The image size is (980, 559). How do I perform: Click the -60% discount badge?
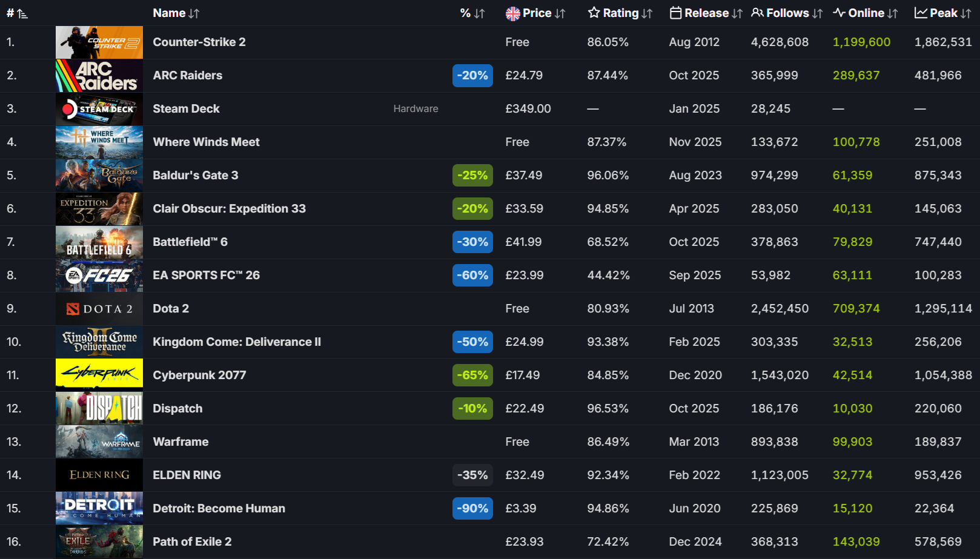pos(472,276)
